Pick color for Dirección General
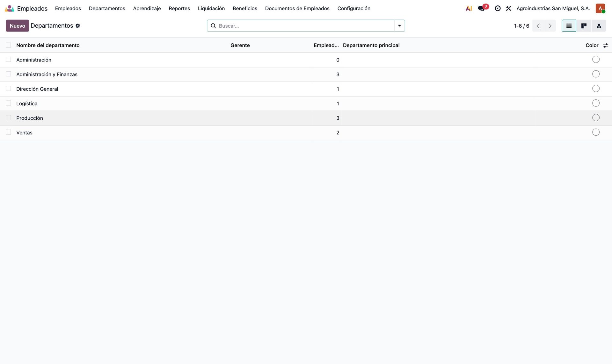Viewport: 612px width, 364px height. pyautogui.click(x=596, y=89)
